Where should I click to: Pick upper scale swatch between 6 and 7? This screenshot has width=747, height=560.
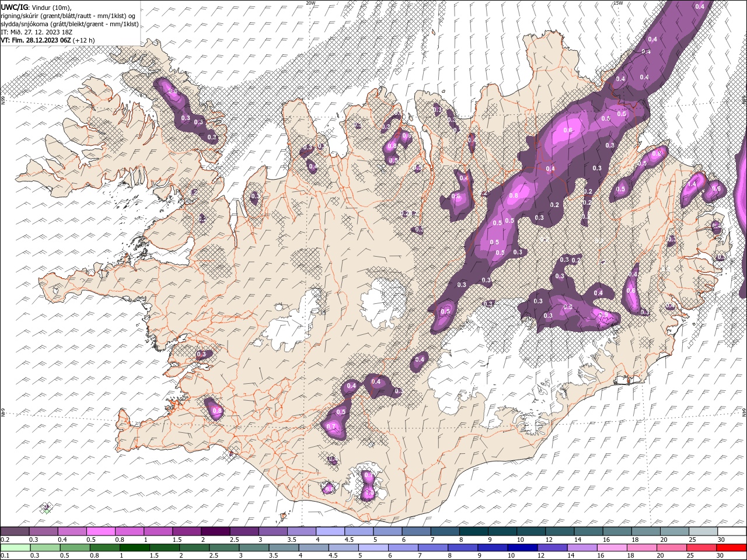click(x=416, y=531)
